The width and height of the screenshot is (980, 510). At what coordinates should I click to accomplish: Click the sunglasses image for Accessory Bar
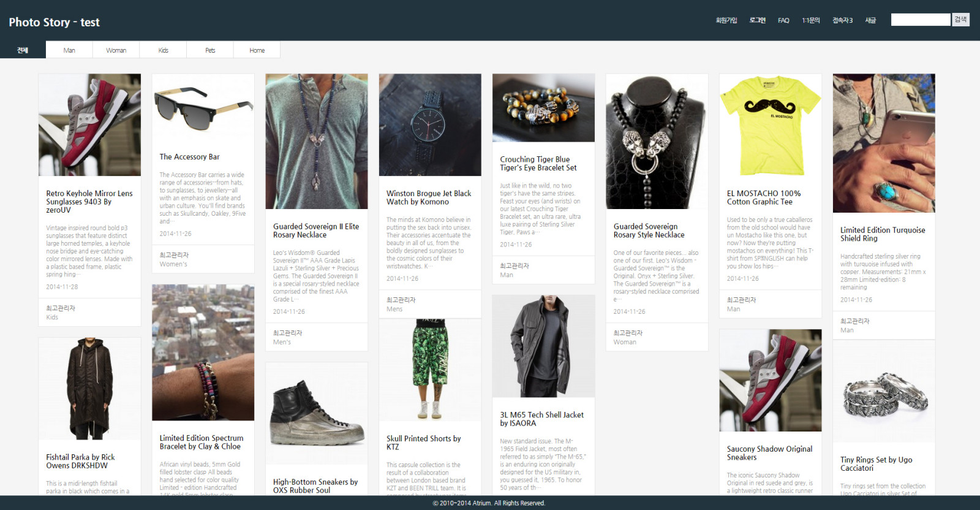[x=203, y=108]
